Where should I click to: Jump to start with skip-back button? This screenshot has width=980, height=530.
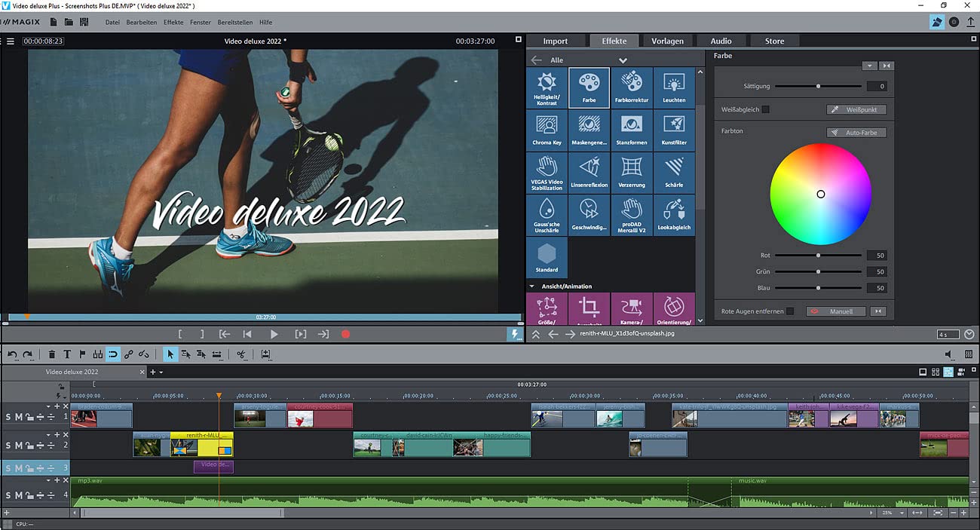pos(247,334)
